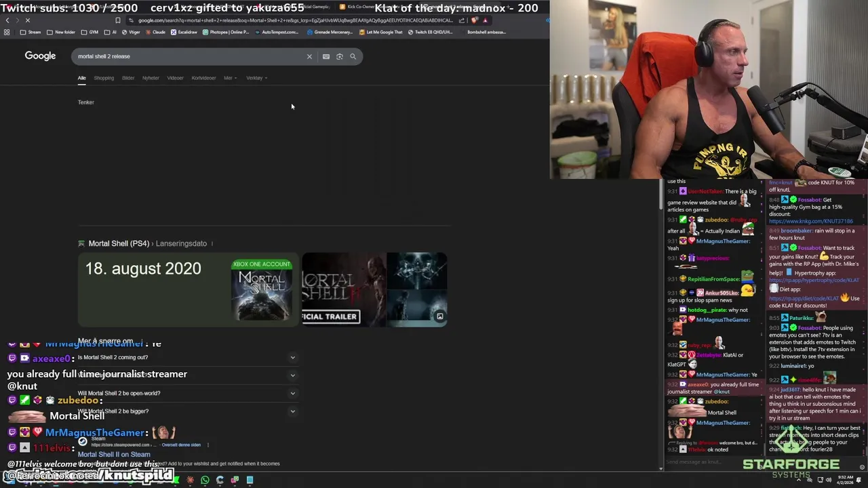Image resolution: width=868 pixels, height=488 pixels.
Task: Open the browser Apps grid icon
Action: coord(7,32)
